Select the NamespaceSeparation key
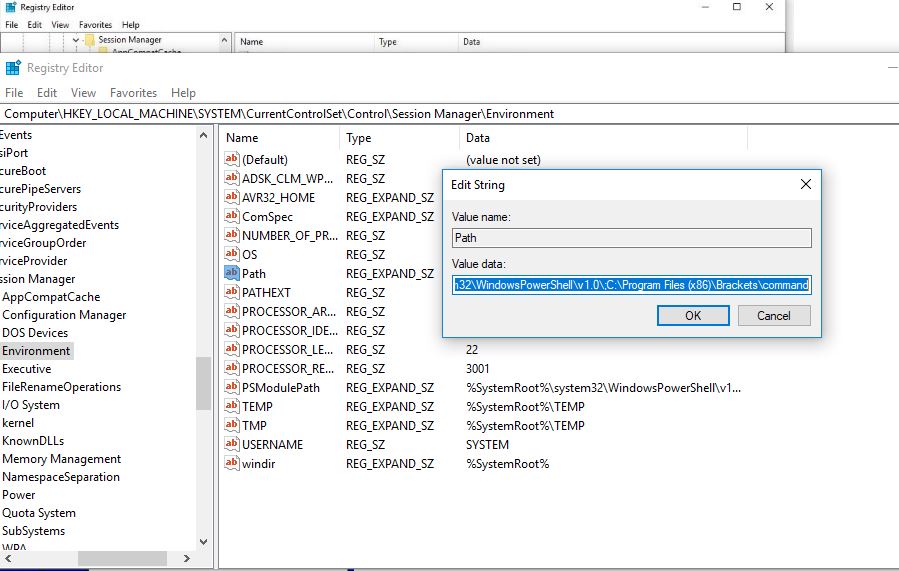 [61, 477]
